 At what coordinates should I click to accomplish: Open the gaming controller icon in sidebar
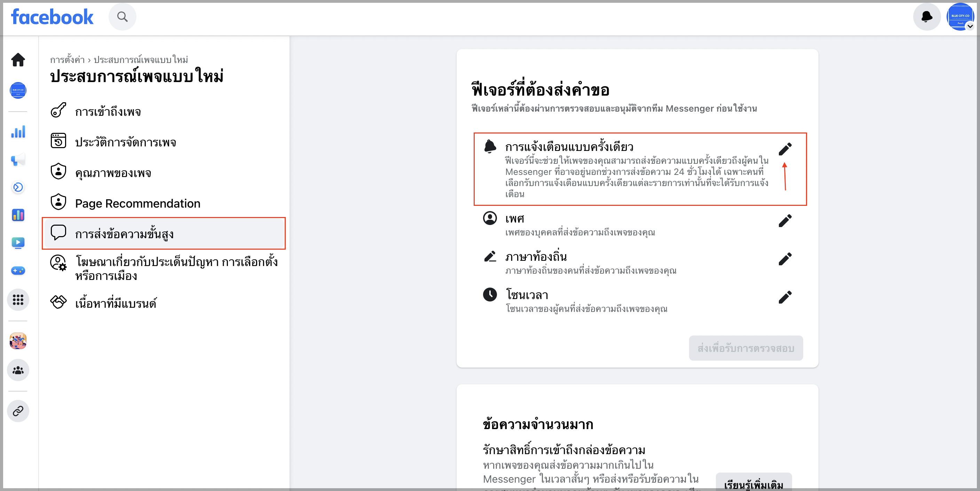pyautogui.click(x=18, y=271)
